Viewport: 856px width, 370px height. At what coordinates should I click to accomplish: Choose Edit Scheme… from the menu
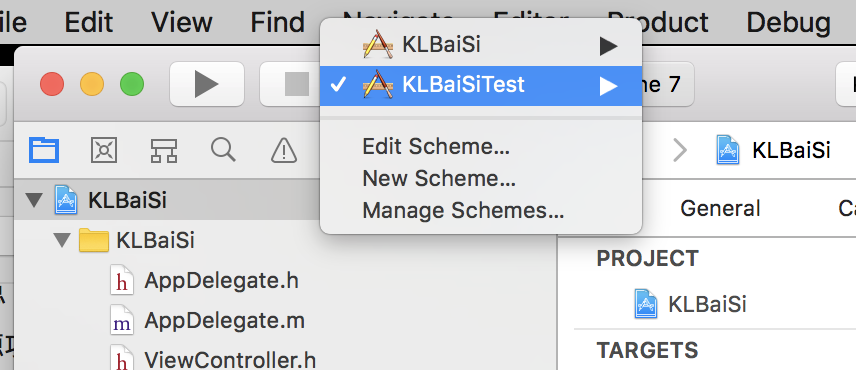[436, 146]
